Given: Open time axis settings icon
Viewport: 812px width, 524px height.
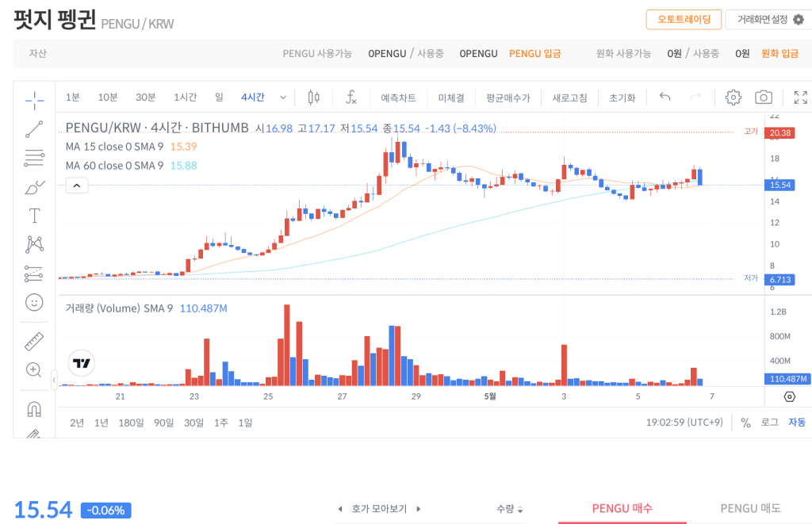Looking at the screenshot, I should coord(789,396).
